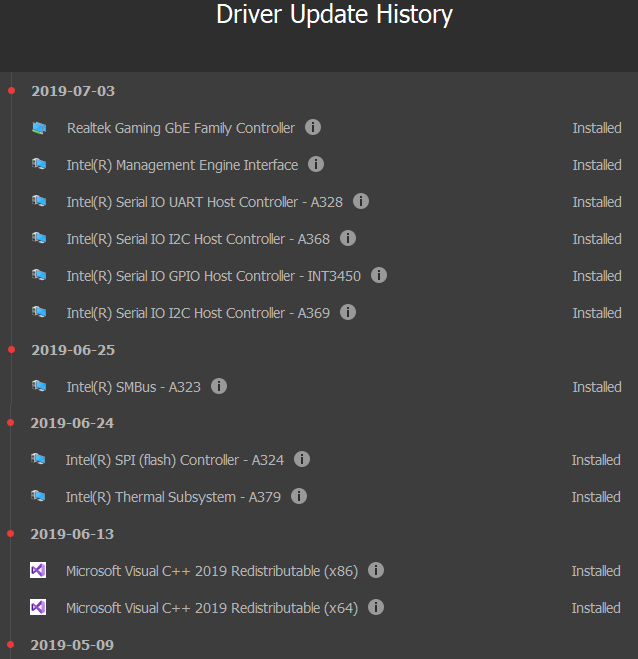This screenshot has height=659, width=638.
Task: Click device icon beside Intel SMBus A323
Action: pyautogui.click(x=39, y=386)
